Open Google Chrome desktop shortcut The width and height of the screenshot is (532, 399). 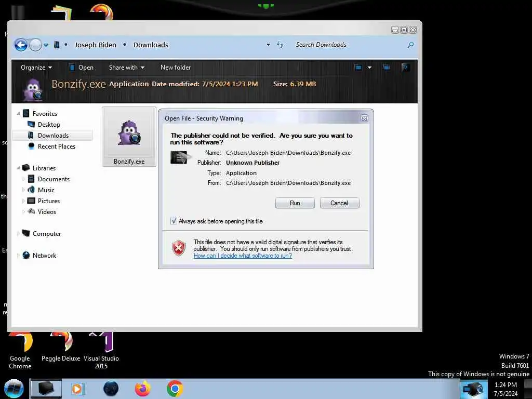pos(20,351)
